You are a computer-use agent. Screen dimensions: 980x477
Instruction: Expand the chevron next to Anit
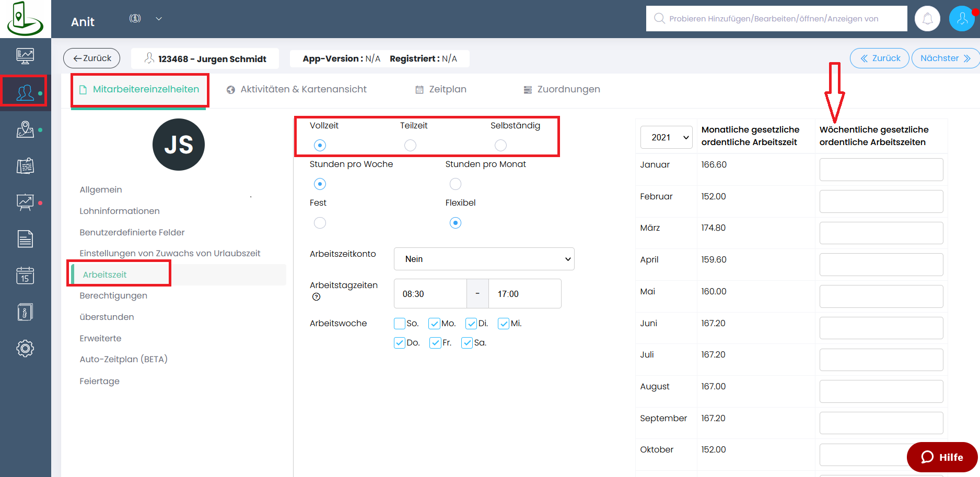point(159,19)
